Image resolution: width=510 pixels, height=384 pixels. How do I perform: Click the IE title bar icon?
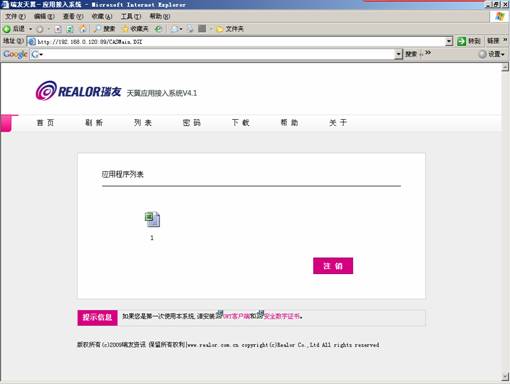pos(5,4)
